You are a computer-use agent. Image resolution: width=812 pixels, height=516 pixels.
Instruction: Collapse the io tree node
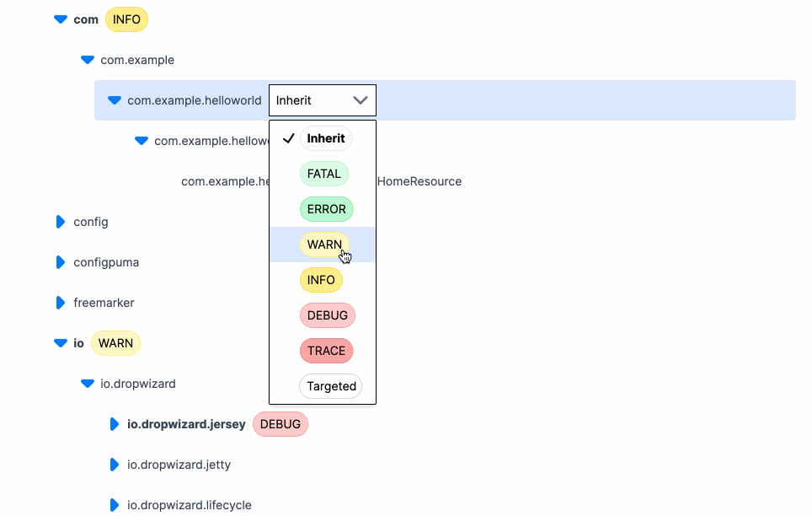pos(60,343)
